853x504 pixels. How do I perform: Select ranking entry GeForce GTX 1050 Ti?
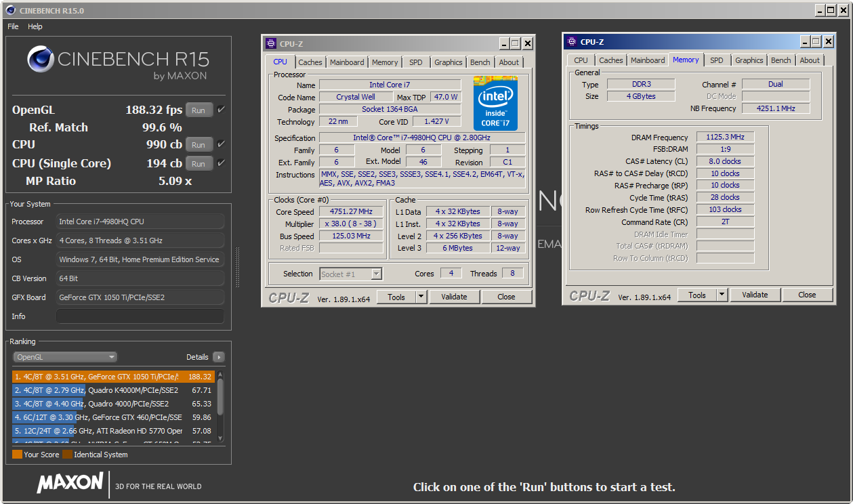(113, 377)
